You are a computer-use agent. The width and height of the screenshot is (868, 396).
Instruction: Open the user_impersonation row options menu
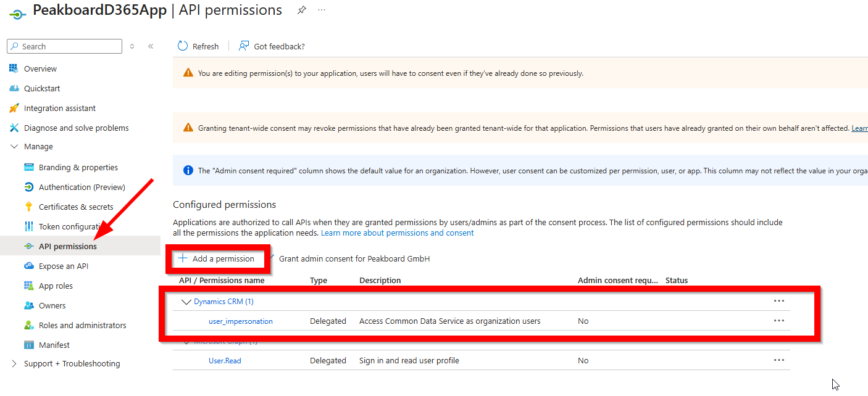[778, 320]
